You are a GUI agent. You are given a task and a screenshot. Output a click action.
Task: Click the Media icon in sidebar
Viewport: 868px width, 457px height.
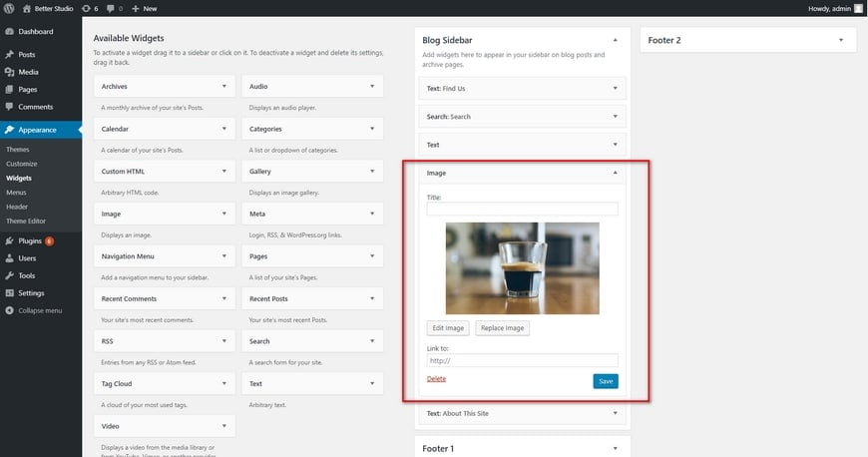coord(9,72)
